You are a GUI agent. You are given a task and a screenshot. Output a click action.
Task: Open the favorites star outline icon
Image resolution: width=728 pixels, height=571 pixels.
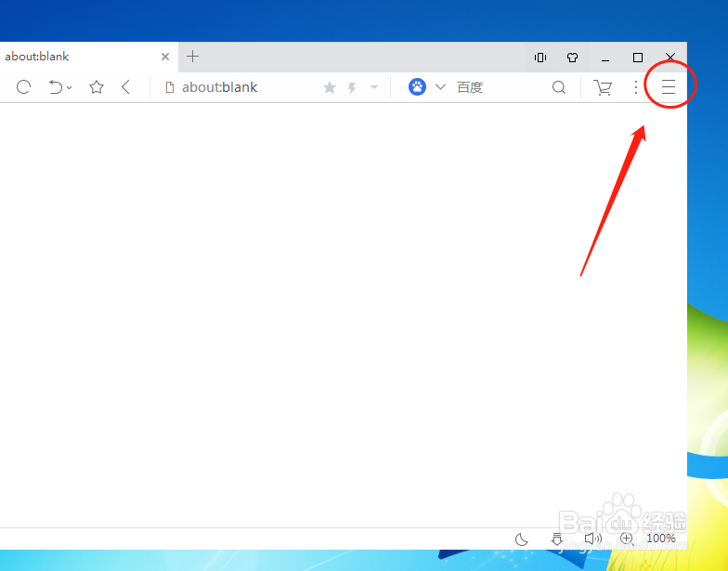(x=97, y=87)
